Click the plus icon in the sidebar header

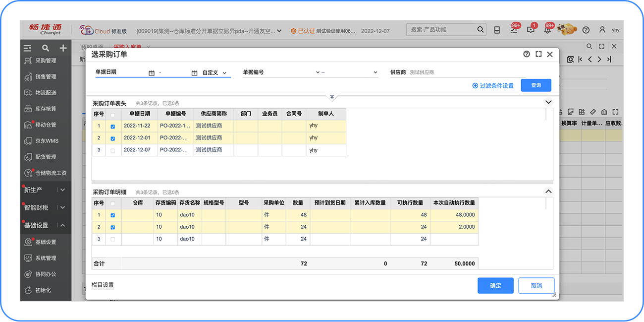(x=63, y=48)
